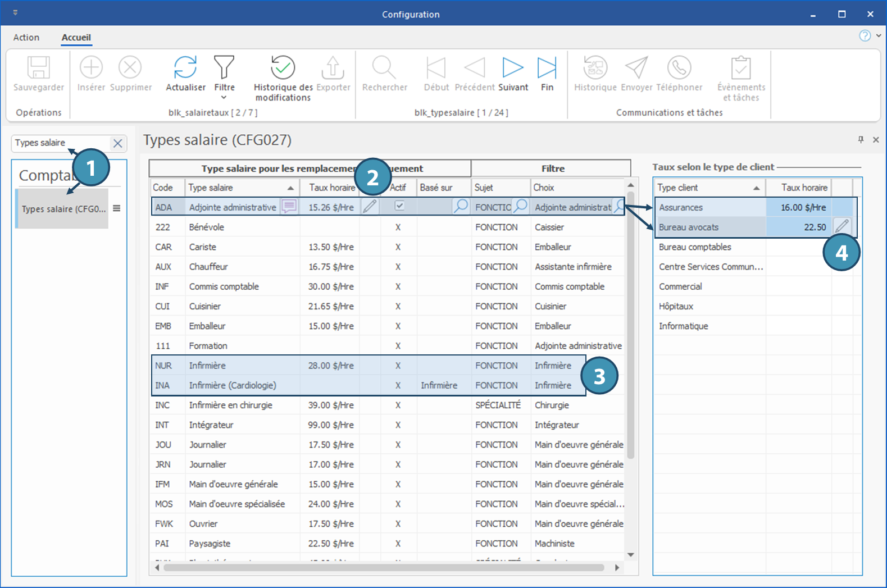Open the Filtre dropdown
The height and width of the screenshot is (588, 887).
tap(224, 97)
